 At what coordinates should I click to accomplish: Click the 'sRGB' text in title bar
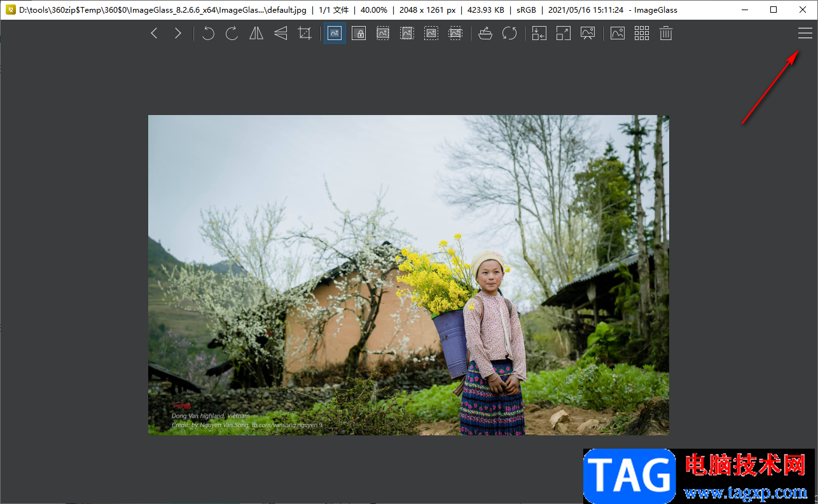(x=525, y=10)
